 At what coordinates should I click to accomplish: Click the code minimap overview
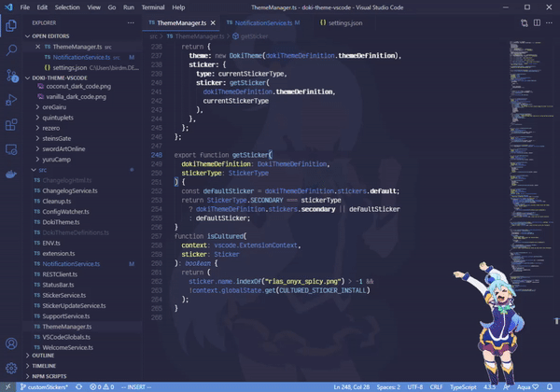(531, 164)
